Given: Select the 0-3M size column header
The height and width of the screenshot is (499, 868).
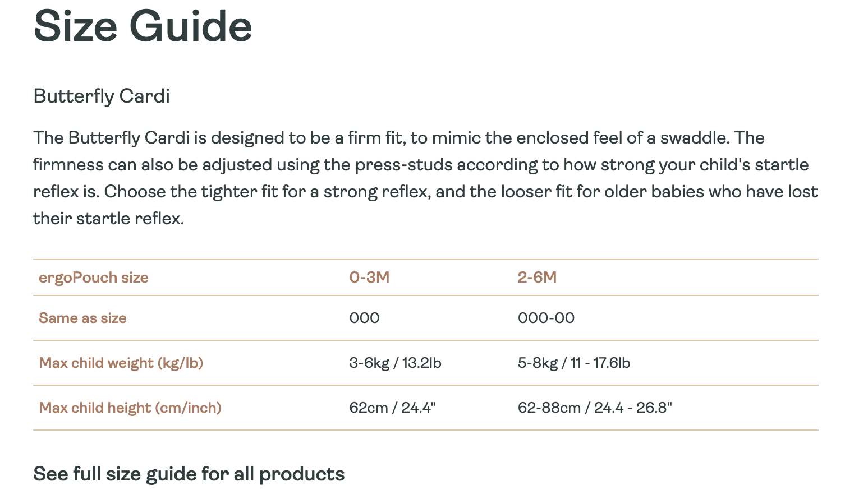Looking at the screenshot, I should pos(369,278).
